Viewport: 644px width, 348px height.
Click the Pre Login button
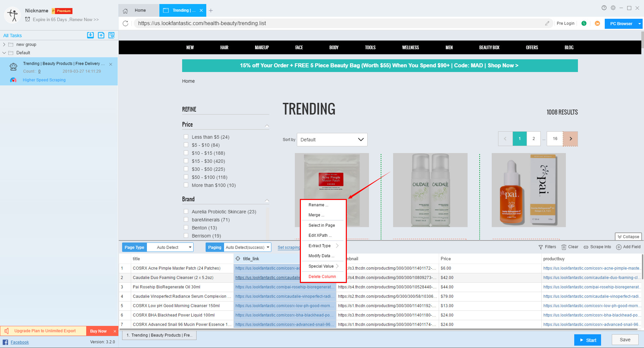[566, 23]
